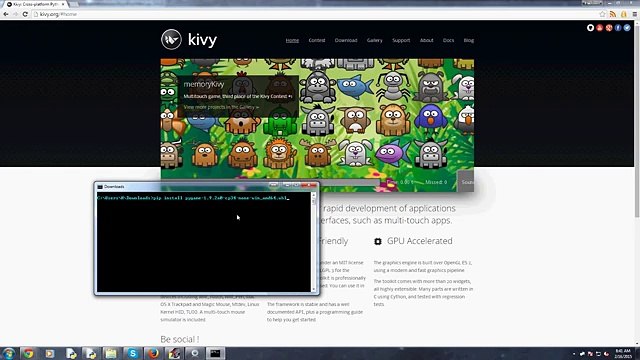Open Chrome from the taskbar
The height and width of the screenshot is (360, 640).
coord(28,353)
